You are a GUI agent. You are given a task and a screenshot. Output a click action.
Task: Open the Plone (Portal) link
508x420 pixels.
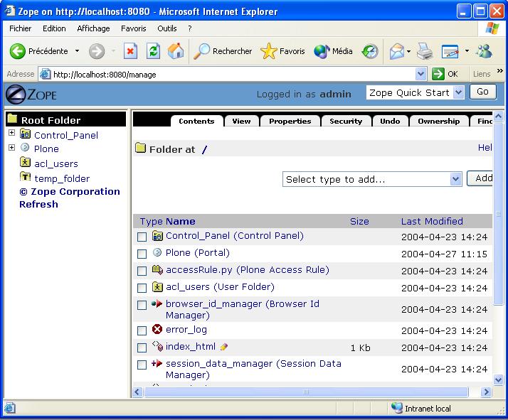[198, 253]
